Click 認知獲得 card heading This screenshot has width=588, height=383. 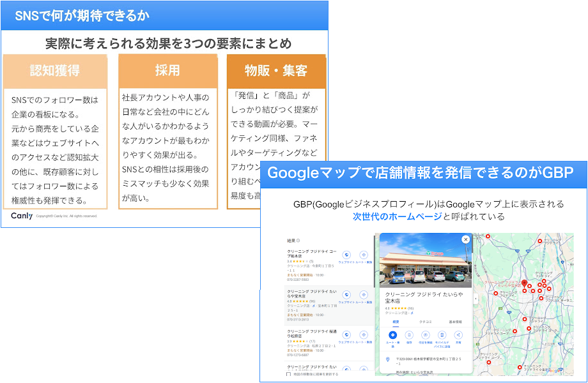[x=55, y=71]
